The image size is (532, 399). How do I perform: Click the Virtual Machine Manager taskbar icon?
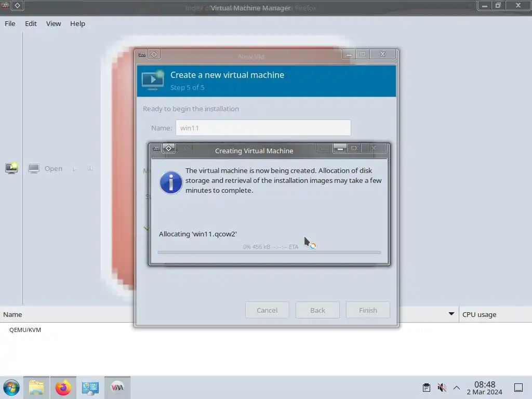coord(117,388)
